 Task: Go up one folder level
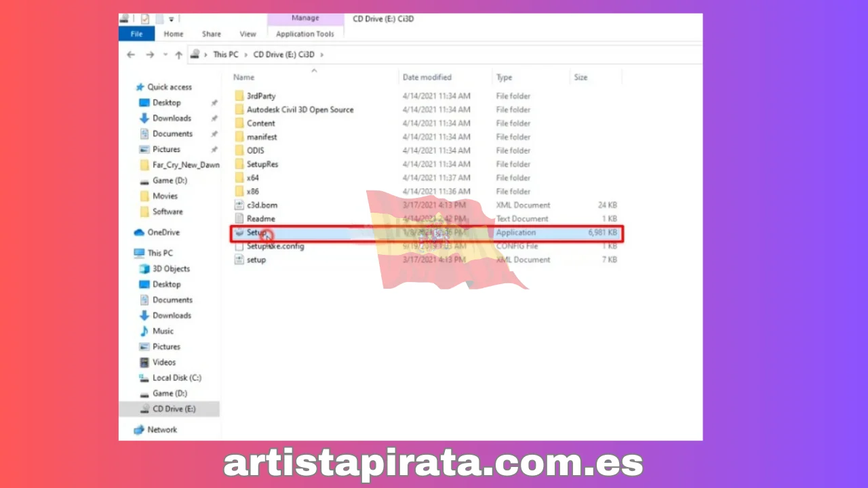(179, 55)
